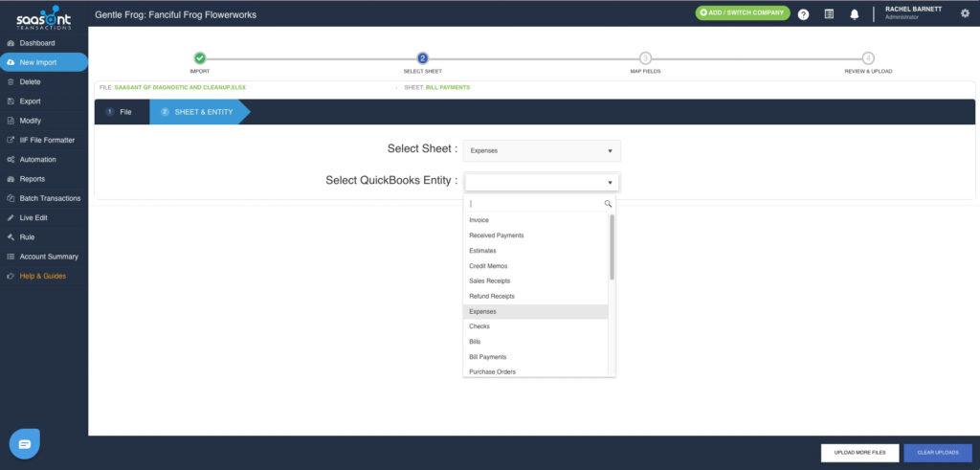Click Add / Switch Company button
Screen dimensions: 980x470
coord(743,12)
